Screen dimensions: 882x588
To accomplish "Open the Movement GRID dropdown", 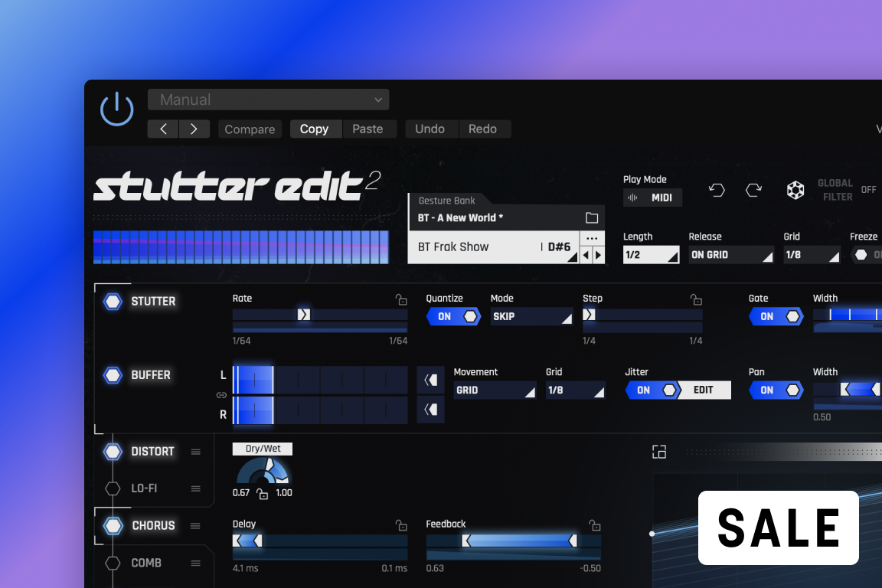I will [495, 390].
